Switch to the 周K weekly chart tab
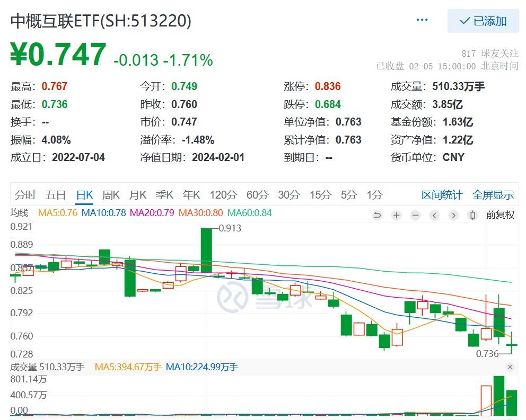The image size is (526, 420). (x=111, y=195)
